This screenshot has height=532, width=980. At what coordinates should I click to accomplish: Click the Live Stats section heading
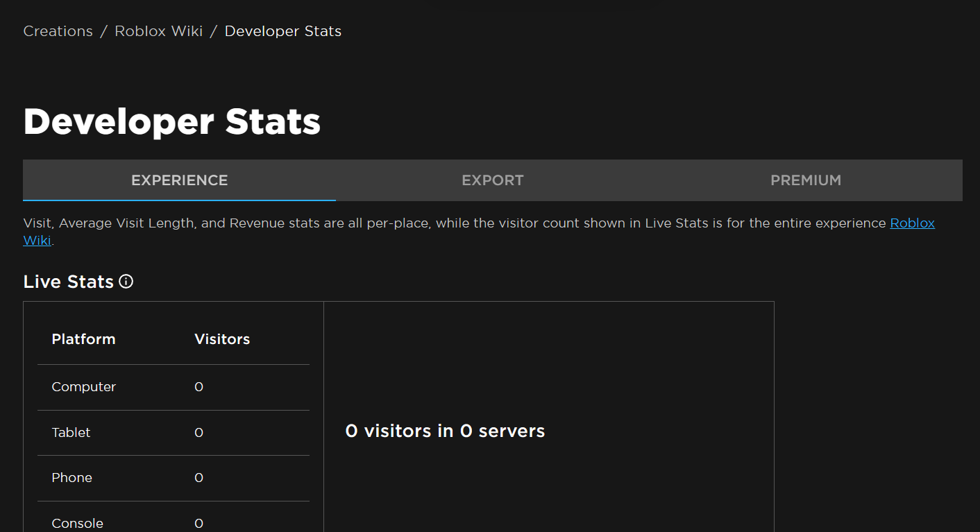click(68, 282)
